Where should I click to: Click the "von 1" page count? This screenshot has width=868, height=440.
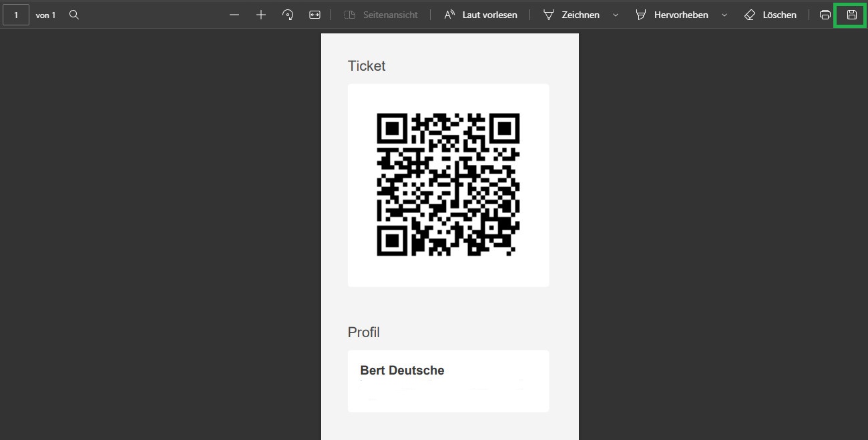[45, 15]
